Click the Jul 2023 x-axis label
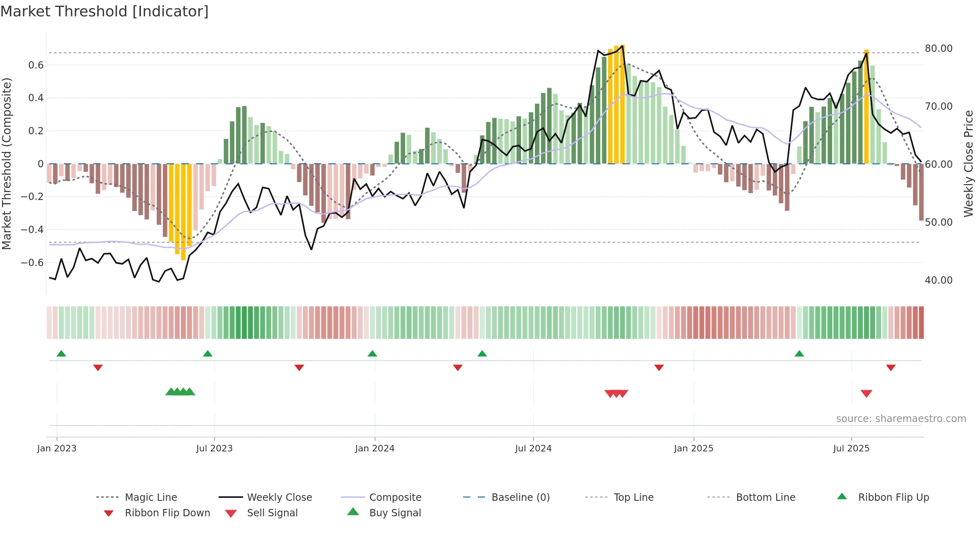 (x=214, y=448)
